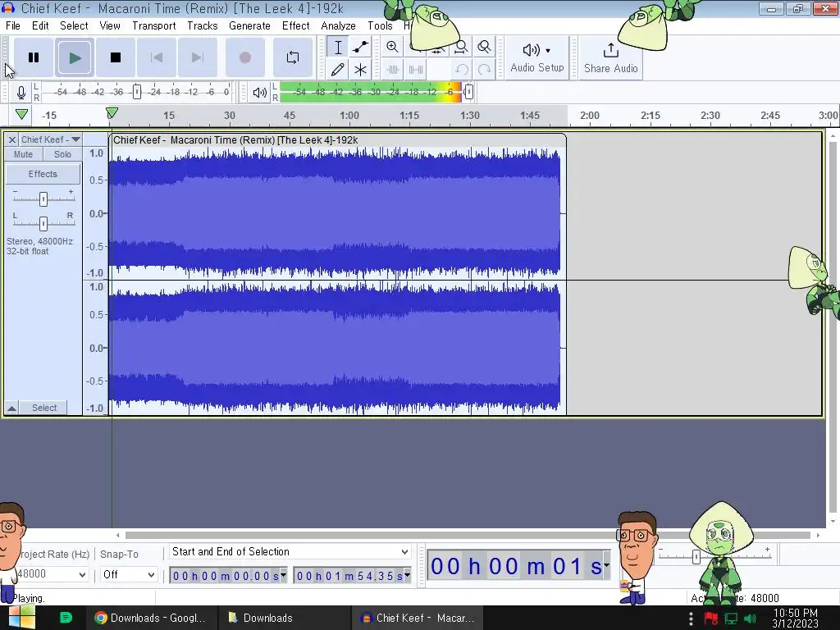The width and height of the screenshot is (840, 630).
Task: Open the Transport menu
Action: coord(154,25)
